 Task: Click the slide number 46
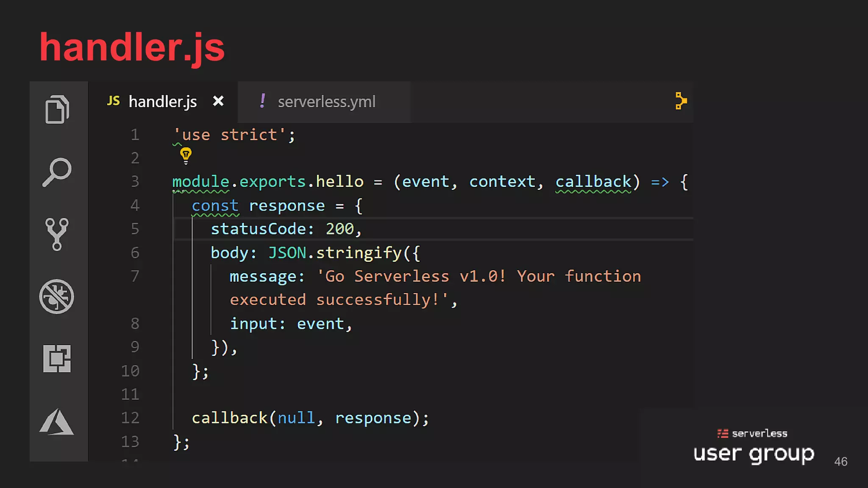[x=841, y=461]
